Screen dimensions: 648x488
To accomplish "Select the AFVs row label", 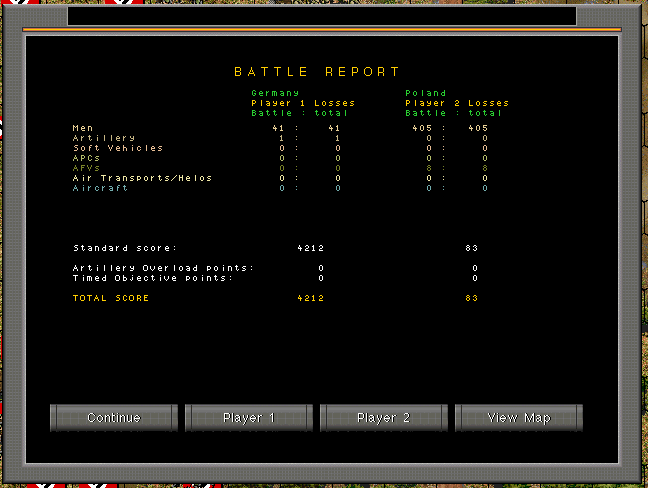I will pyautogui.click(x=87, y=168).
